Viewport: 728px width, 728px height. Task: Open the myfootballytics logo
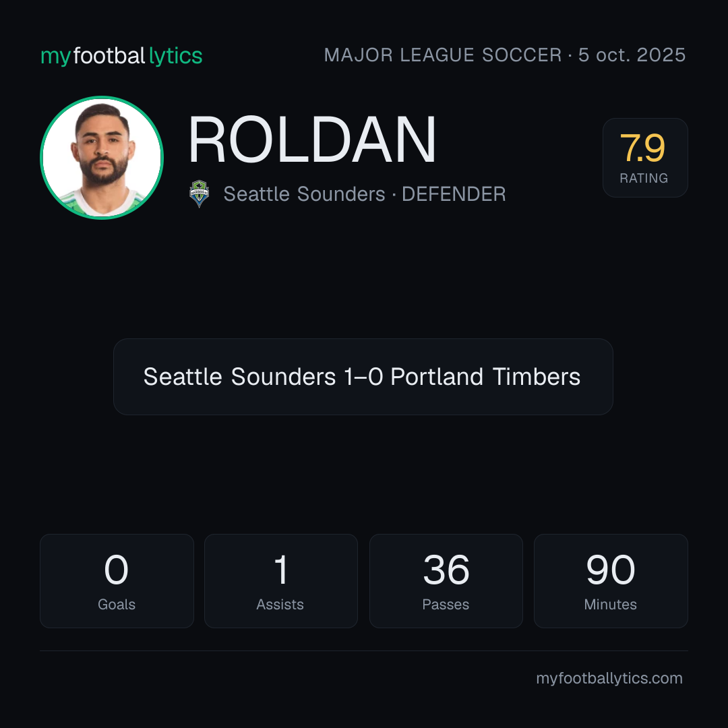(x=121, y=56)
